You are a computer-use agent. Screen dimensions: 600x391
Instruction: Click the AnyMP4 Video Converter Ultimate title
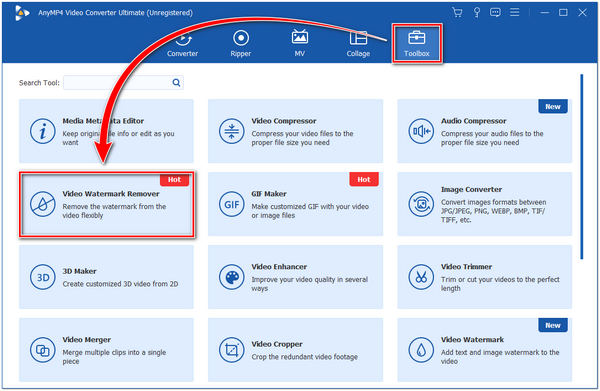[x=115, y=13]
